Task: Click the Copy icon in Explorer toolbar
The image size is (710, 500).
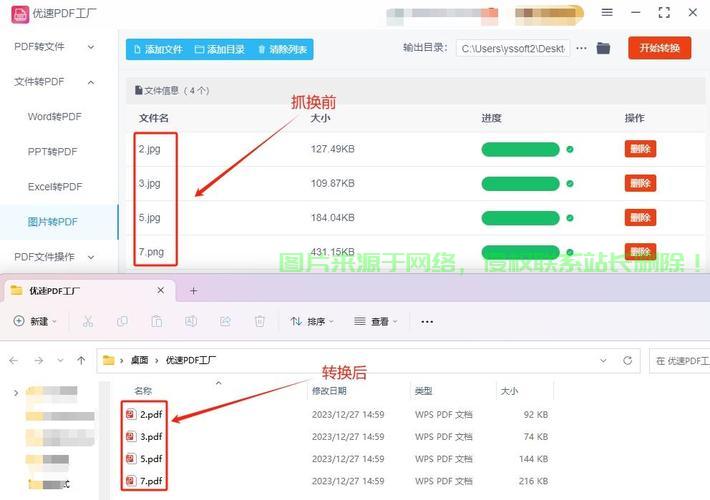Action: click(x=122, y=322)
